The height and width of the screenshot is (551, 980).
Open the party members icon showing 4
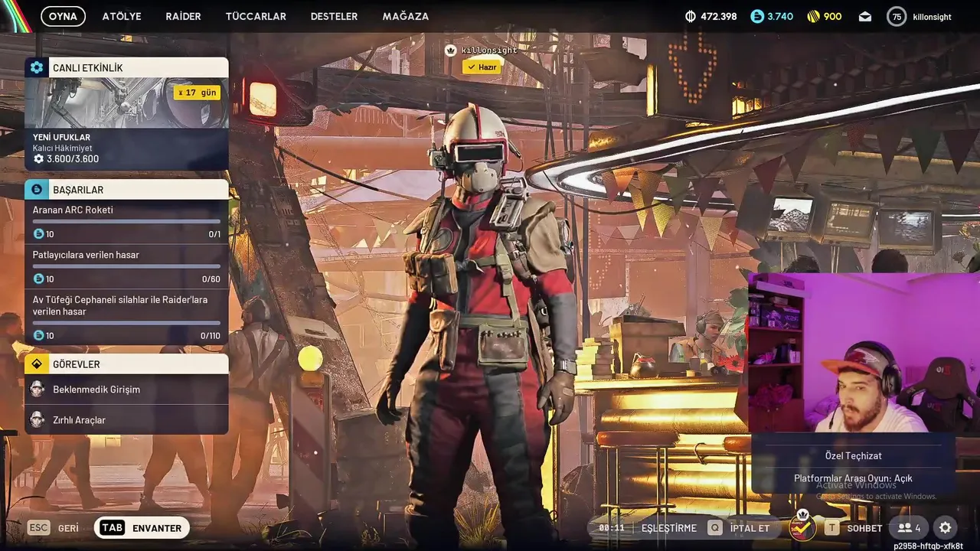[x=909, y=528]
